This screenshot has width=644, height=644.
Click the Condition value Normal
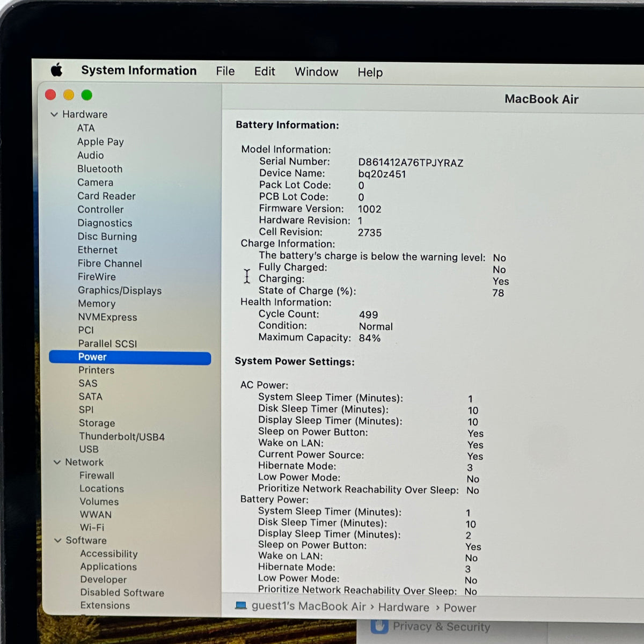click(376, 326)
